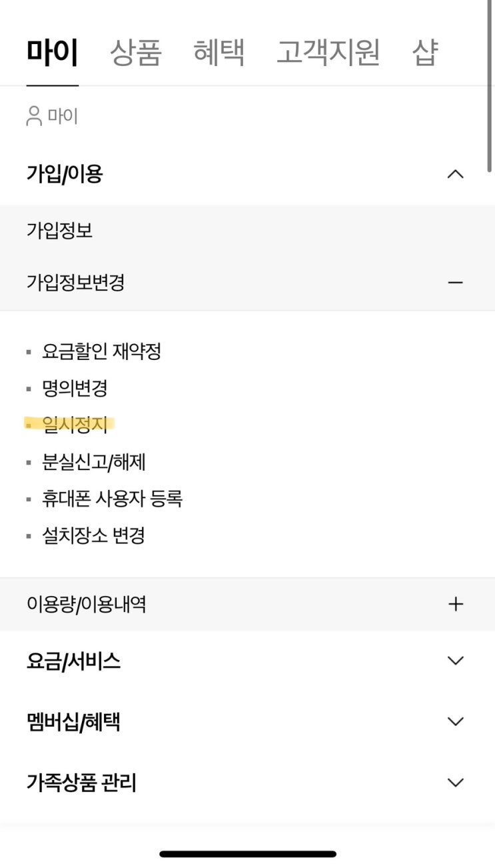The width and height of the screenshot is (495, 868).
Task: Open 휴대폰 사용자 등록 link
Action: (x=112, y=498)
